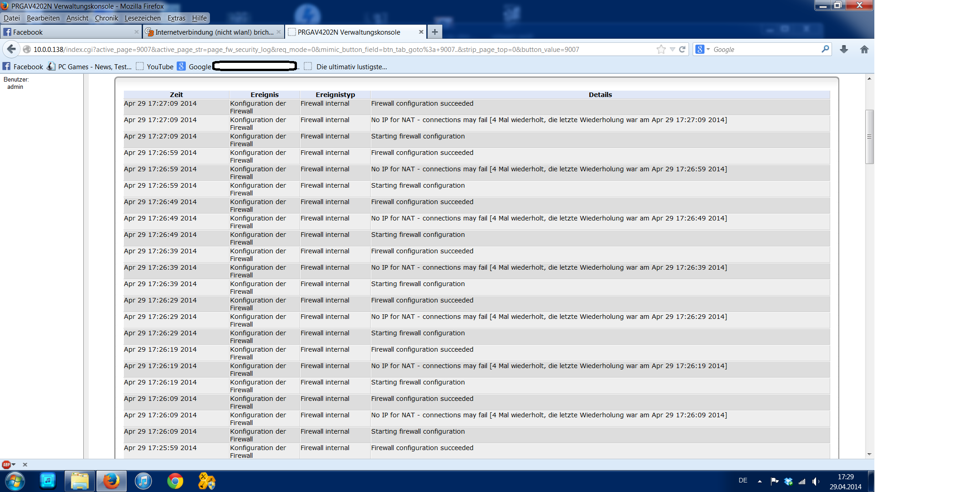
Task: Open the PC Games bookmark
Action: 94,67
